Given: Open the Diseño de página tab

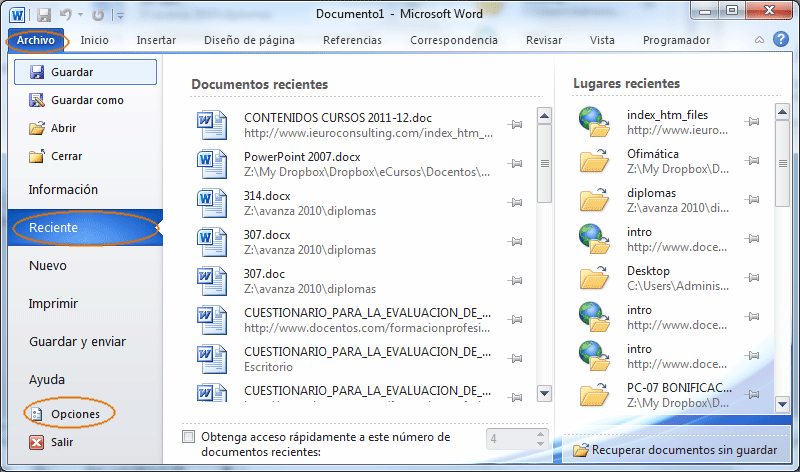Looking at the screenshot, I should (x=249, y=40).
